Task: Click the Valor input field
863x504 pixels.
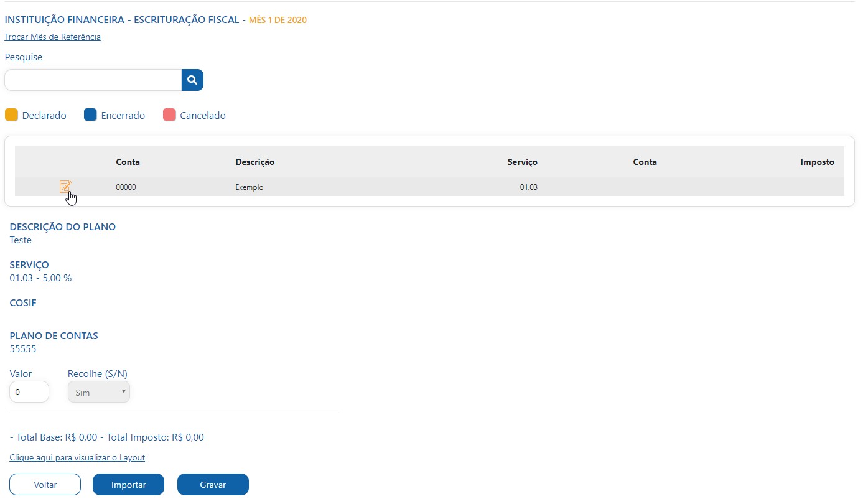Action: [x=29, y=392]
